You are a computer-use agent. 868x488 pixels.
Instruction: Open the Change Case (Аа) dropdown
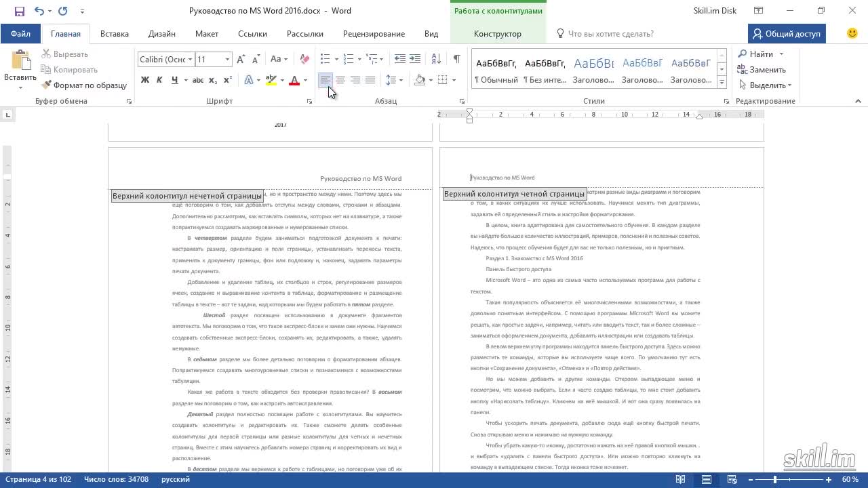pyautogui.click(x=279, y=60)
